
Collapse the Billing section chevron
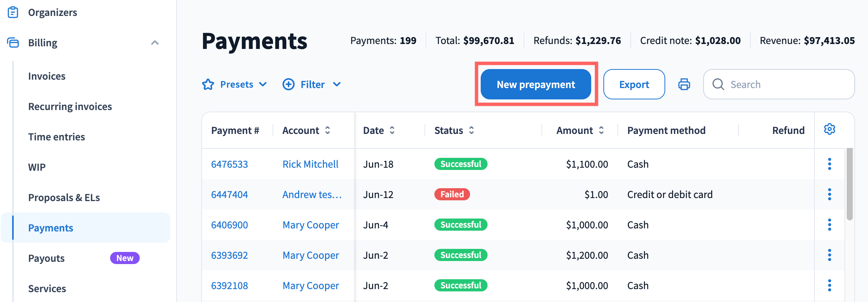pos(155,42)
